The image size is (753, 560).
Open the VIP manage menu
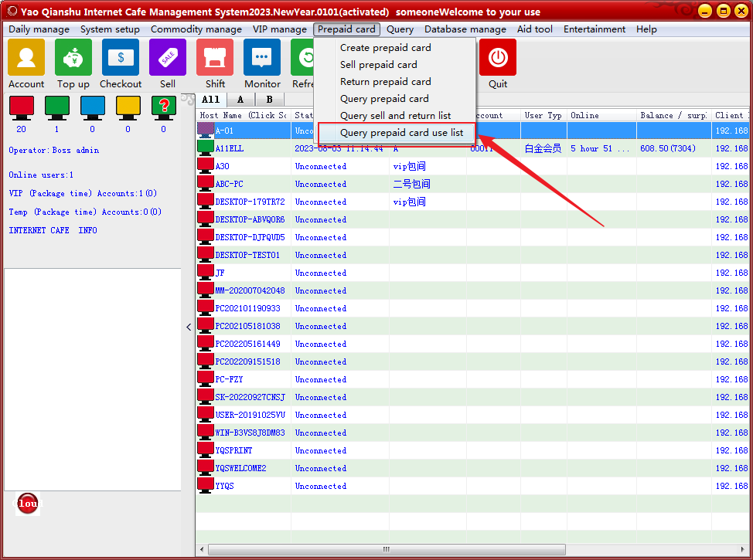(279, 29)
